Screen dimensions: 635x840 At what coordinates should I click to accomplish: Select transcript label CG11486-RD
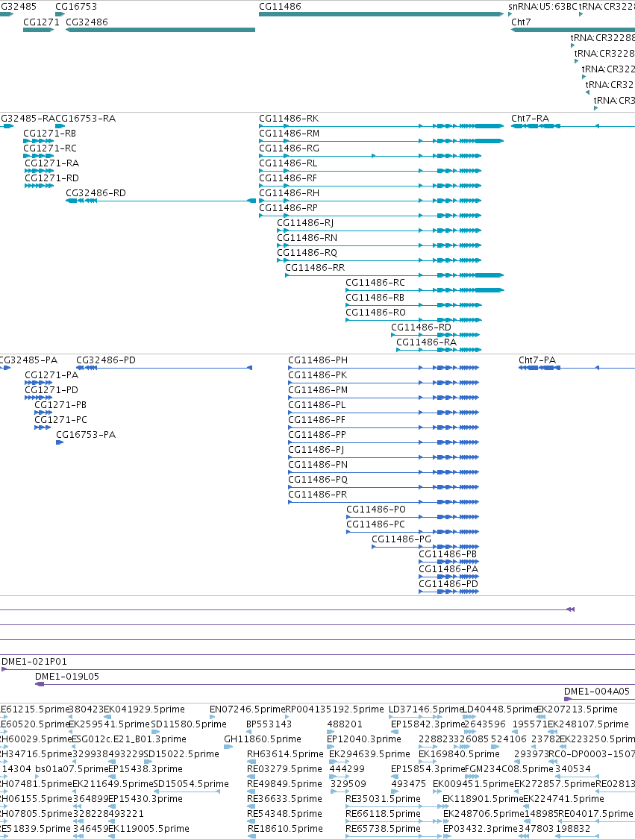coord(421,327)
